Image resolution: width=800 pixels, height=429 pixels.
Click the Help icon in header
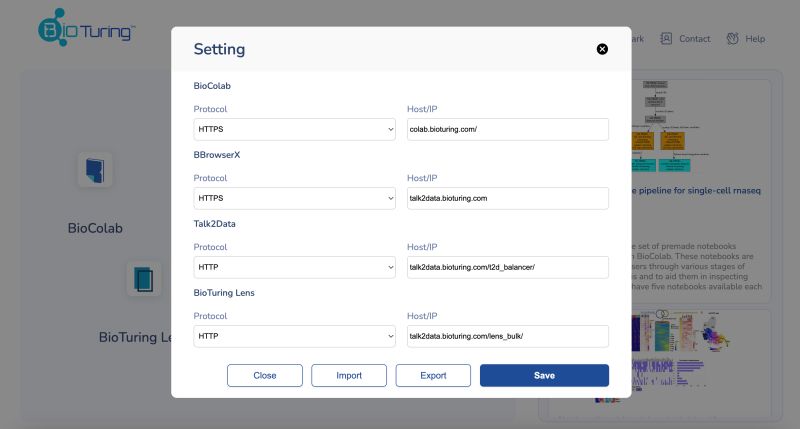[733, 39]
